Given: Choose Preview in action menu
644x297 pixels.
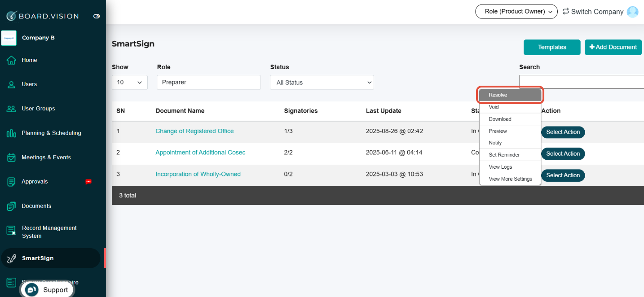Looking at the screenshot, I should (510, 131).
